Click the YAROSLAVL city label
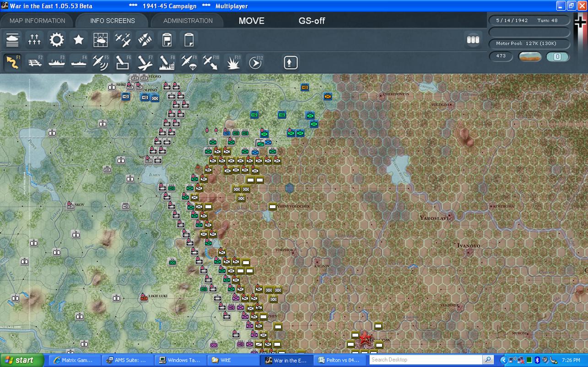588x367 pixels. pyautogui.click(x=434, y=218)
